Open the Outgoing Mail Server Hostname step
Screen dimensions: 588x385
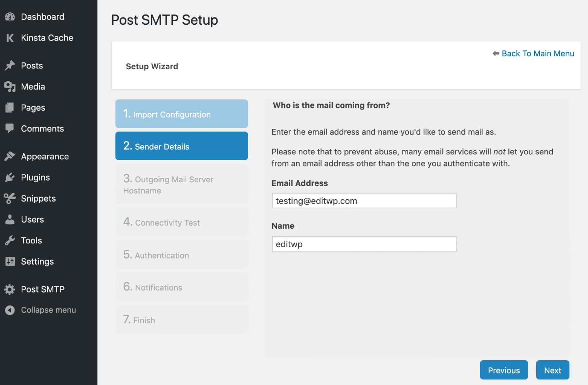click(x=181, y=185)
